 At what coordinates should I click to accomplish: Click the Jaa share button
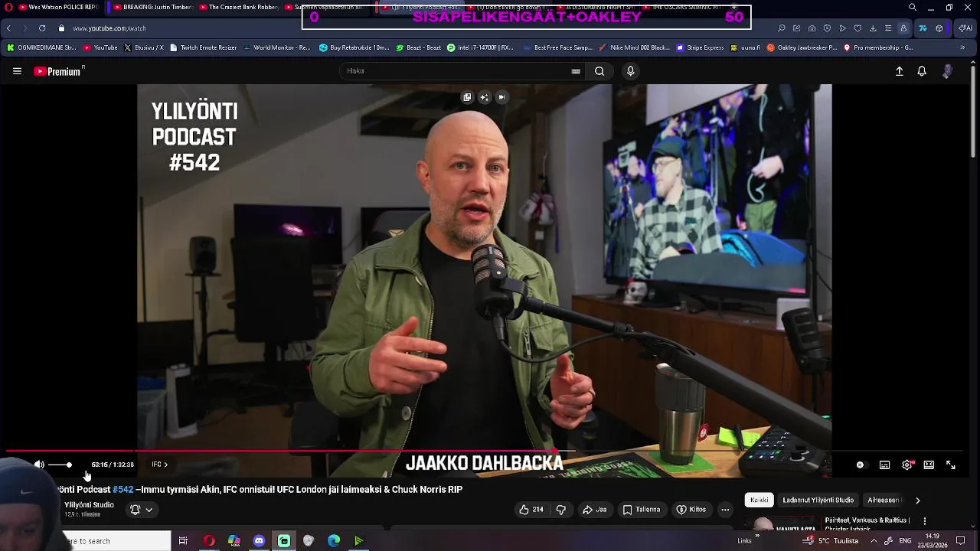[595, 510]
